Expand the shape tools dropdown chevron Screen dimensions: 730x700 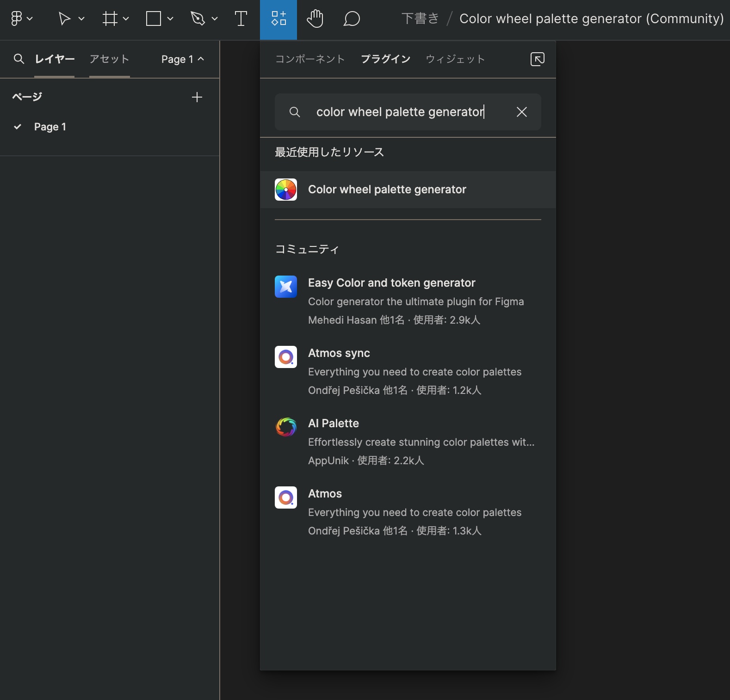click(170, 19)
